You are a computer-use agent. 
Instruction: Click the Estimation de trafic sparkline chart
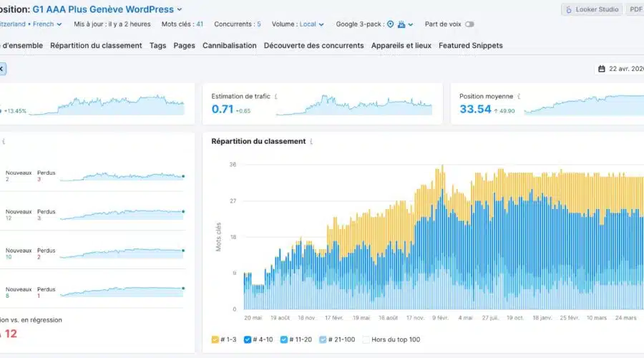354,106
